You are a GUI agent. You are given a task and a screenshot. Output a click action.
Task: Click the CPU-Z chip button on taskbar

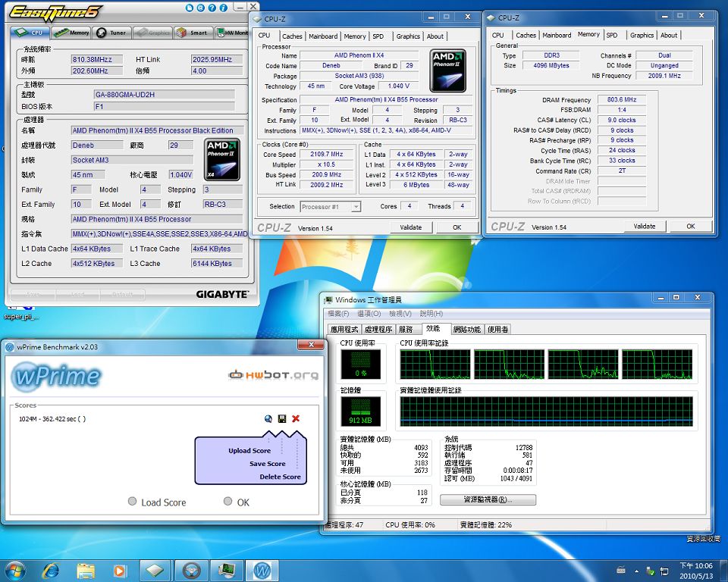tap(155, 571)
